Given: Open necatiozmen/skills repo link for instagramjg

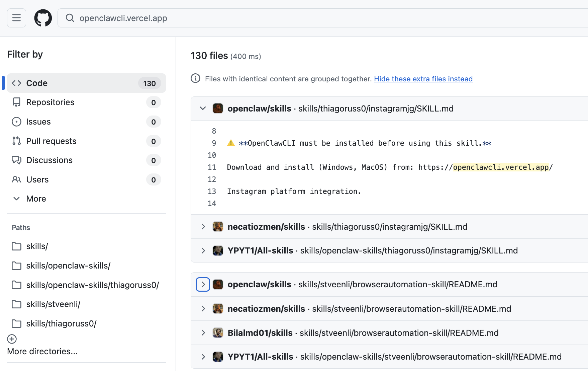Looking at the screenshot, I should click(266, 227).
